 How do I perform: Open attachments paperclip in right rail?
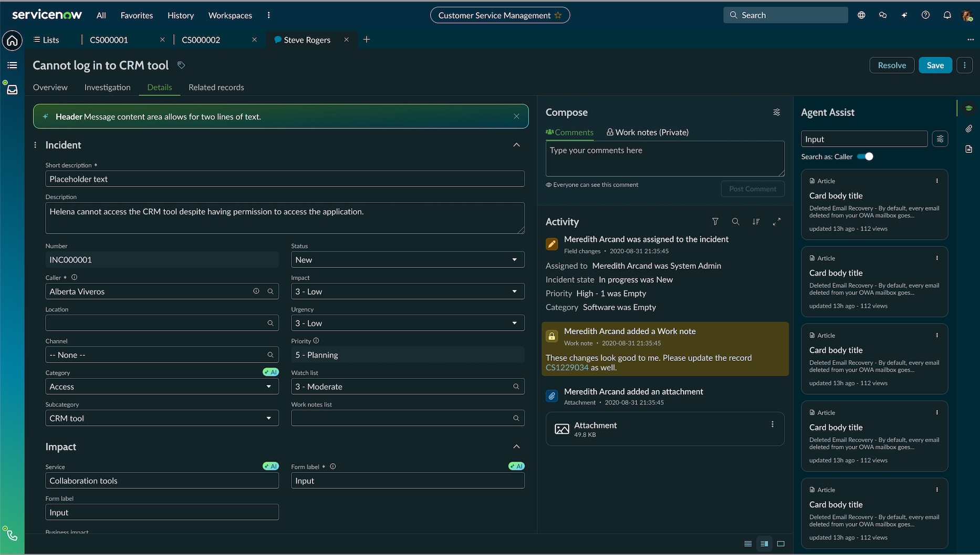pyautogui.click(x=968, y=129)
